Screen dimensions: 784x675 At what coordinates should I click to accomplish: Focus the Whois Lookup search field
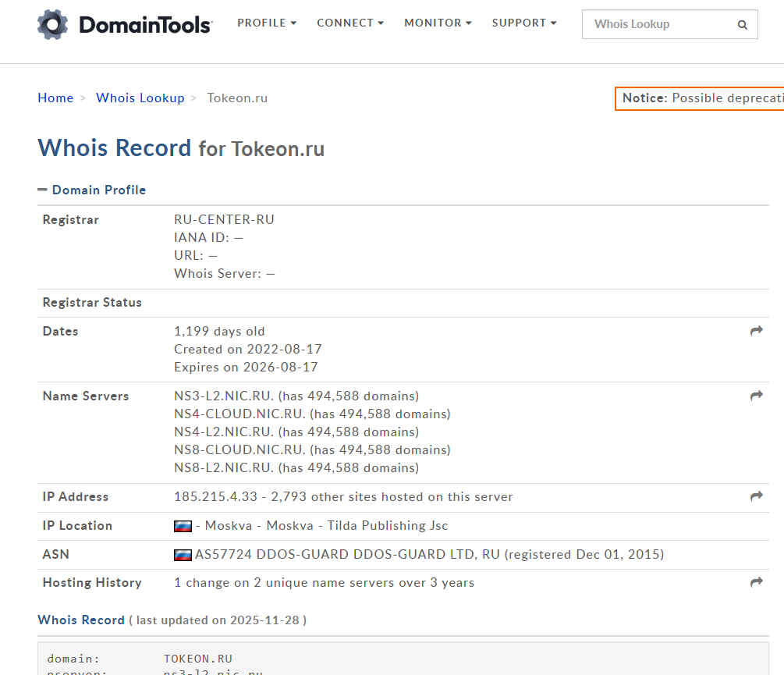point(659,25)
